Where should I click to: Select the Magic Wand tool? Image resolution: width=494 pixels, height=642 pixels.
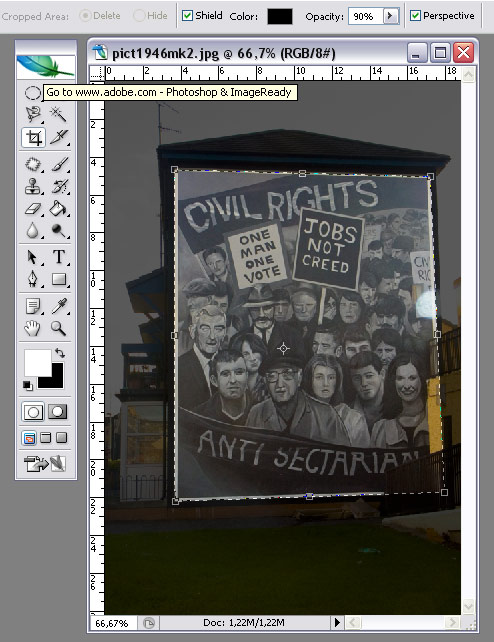tap(58, 114)
